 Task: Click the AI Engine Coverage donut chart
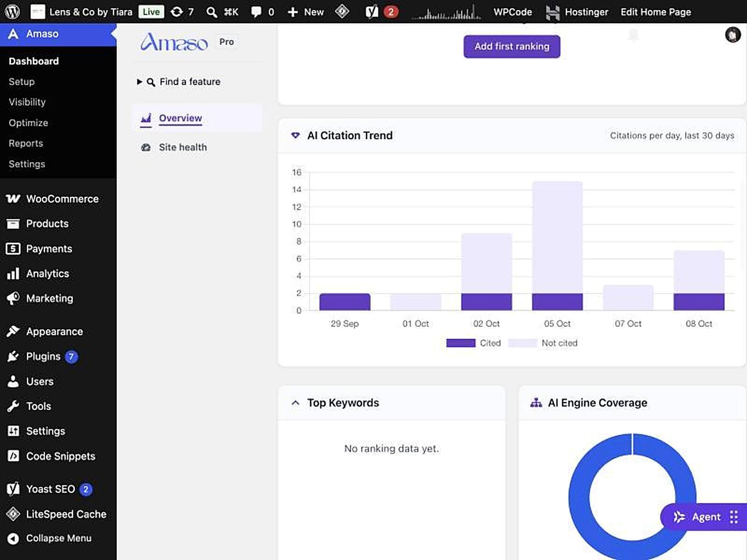click(632, 497)
